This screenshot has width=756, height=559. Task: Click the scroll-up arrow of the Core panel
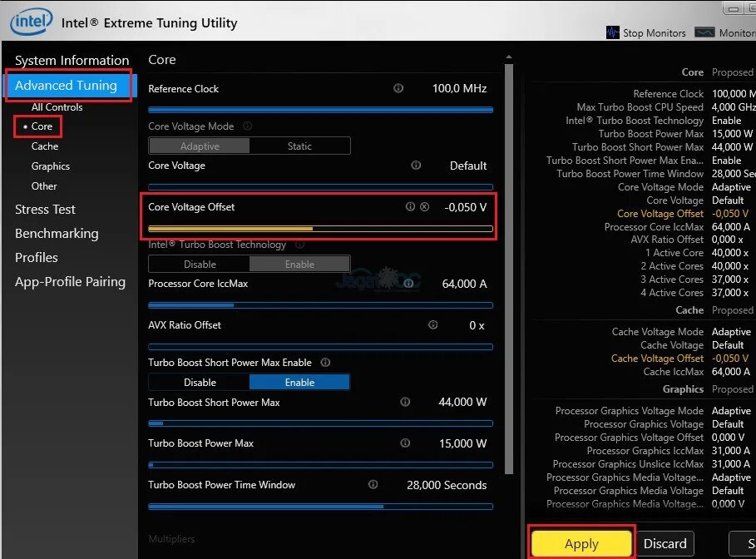click(509, 57)
